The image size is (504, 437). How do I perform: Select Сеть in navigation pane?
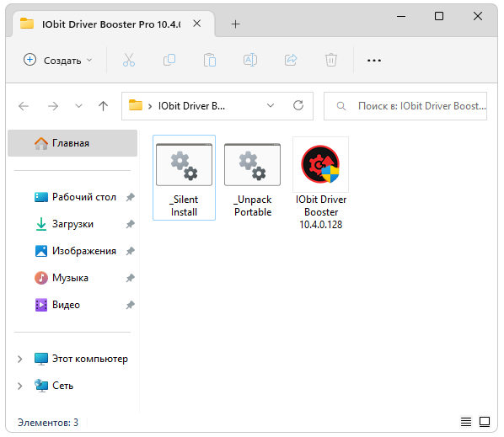[54, 386]
